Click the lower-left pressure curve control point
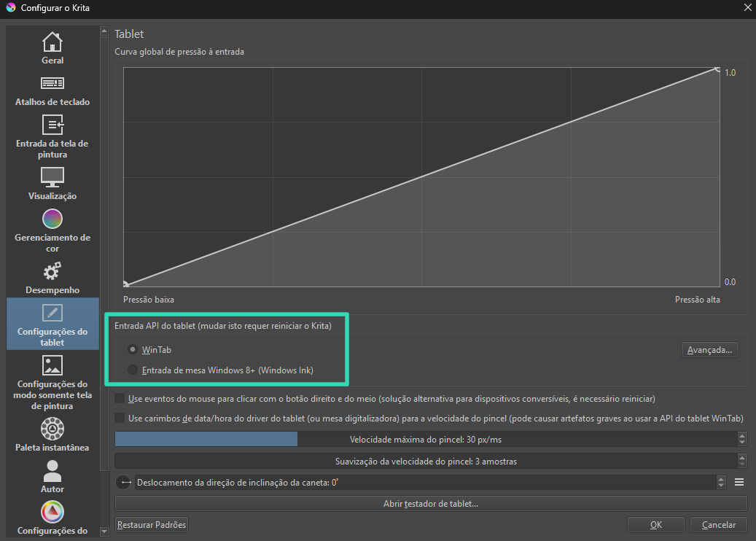 126,284
